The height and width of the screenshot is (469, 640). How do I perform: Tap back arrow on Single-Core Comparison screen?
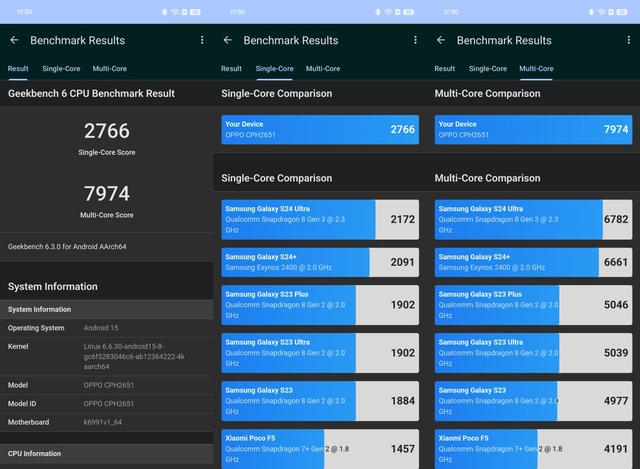tap(227, 40)
